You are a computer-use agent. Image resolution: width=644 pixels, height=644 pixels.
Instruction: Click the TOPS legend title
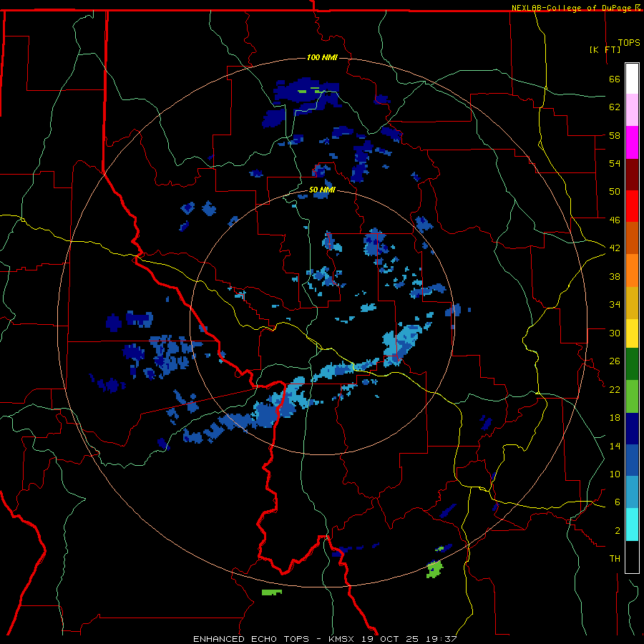(629, 43)
